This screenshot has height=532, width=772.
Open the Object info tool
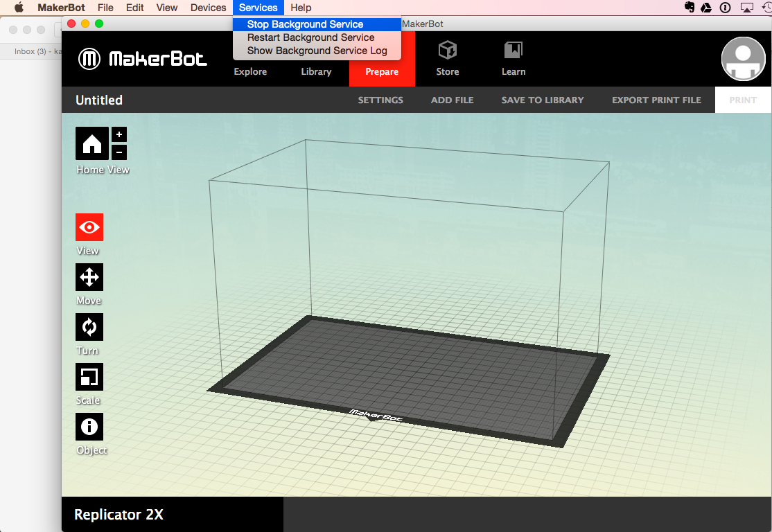point(89,427)
